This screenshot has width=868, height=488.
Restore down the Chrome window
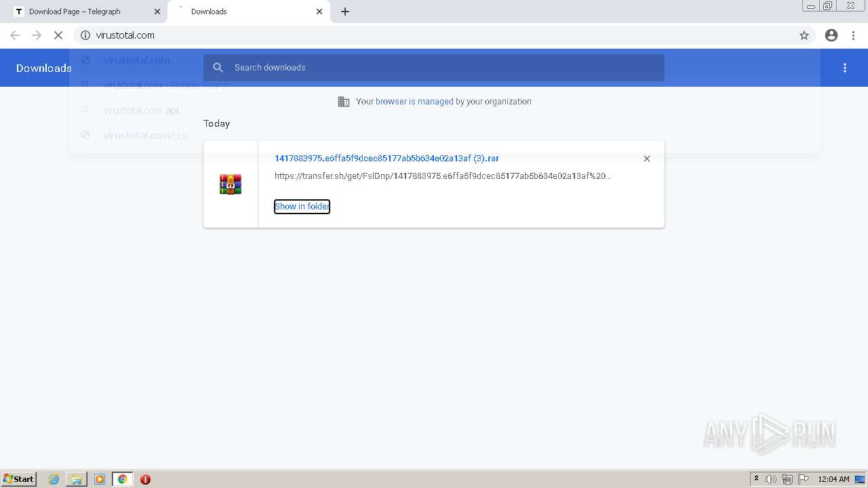pyautogui.click(x=828, y=5)
